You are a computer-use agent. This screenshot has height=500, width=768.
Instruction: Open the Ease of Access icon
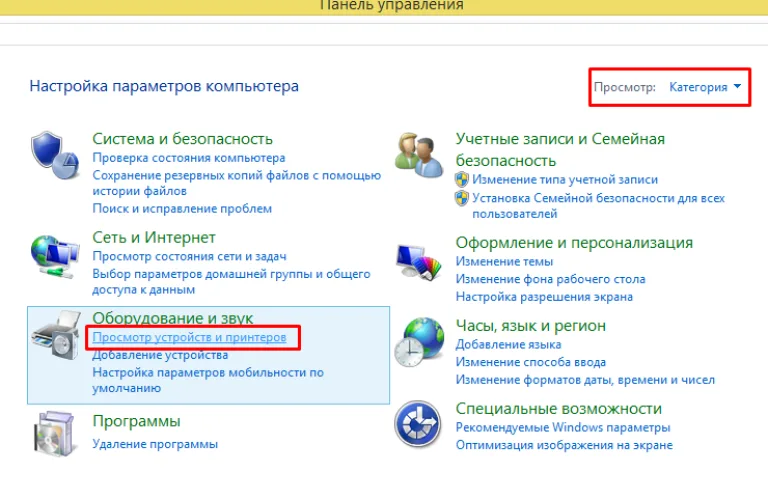tap(418, 424)
